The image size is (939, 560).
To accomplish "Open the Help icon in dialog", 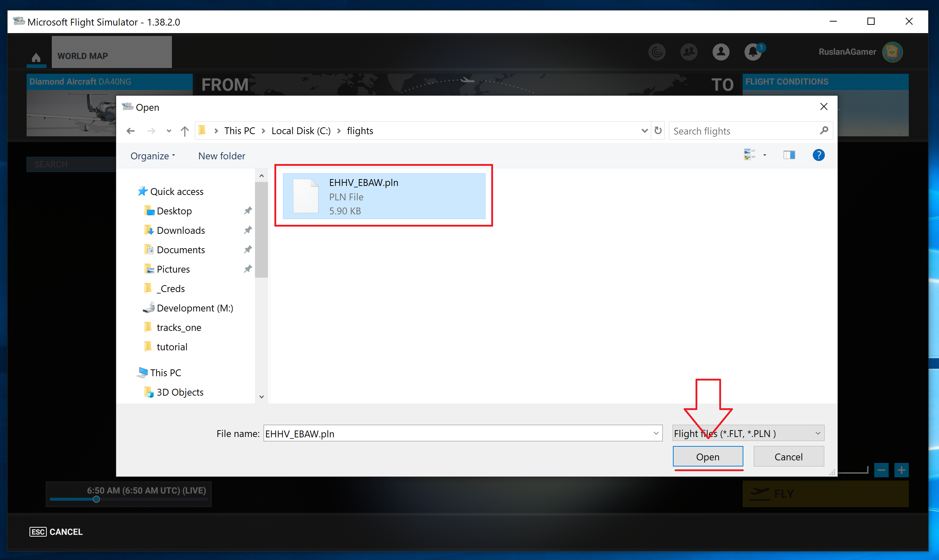I will (818, 155).
